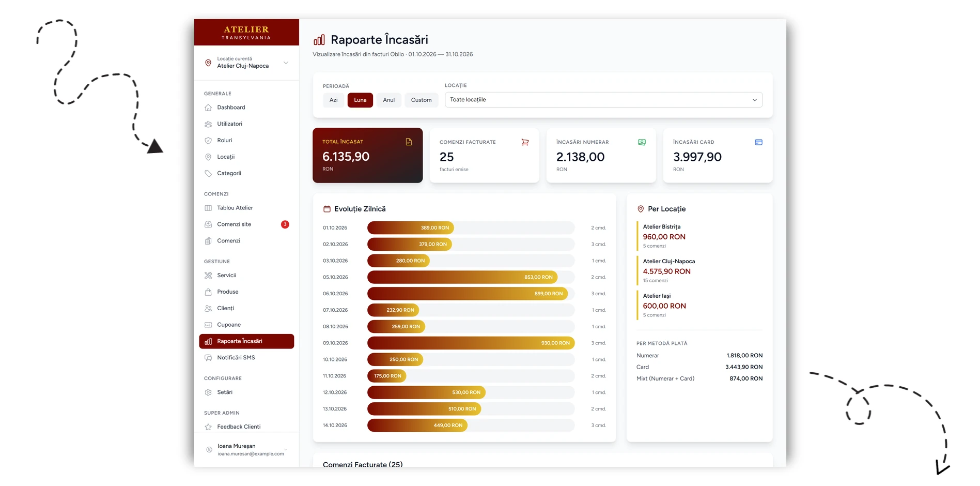This screenshot has width=980, height=486.
Task: Click the Locații pin icon in sidebar
Action: (208, 157)
